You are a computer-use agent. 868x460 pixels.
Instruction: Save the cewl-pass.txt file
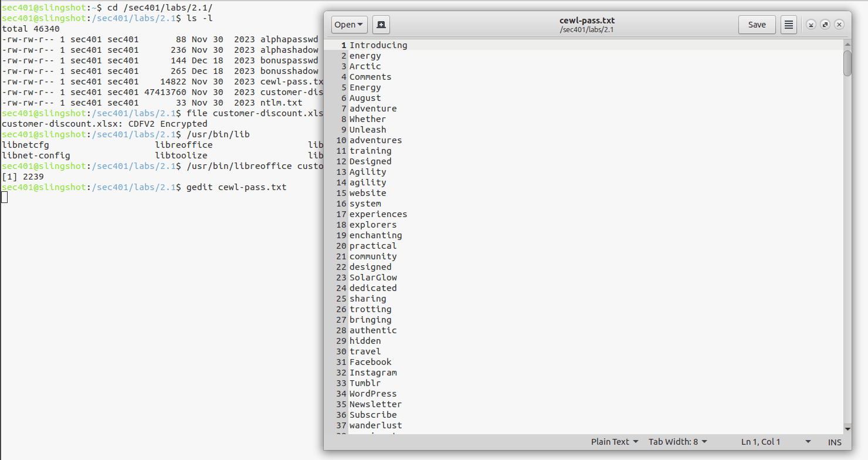tap(757, 24)
